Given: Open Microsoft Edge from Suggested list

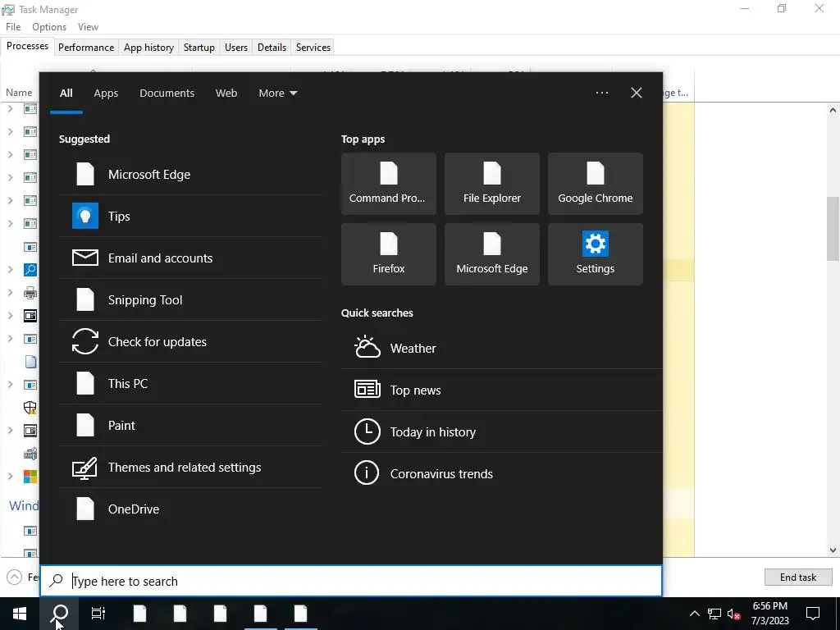Looking at the screenshot, I should click(190, 175).
